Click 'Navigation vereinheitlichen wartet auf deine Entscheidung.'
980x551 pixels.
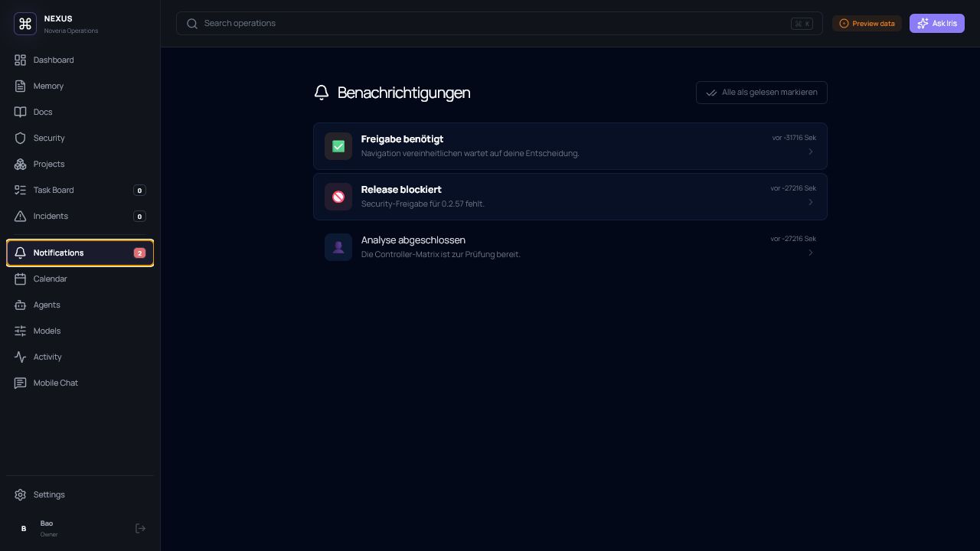pyautogui.click(x=470, y=153)
